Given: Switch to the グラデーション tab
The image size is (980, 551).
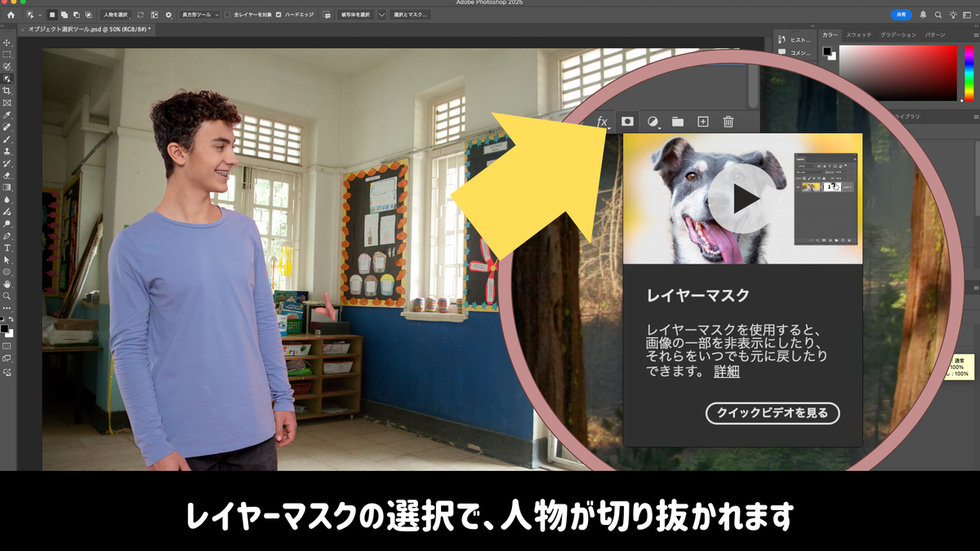Looking at the screenshot, I should pyautogui.click(x=898, y=35).
